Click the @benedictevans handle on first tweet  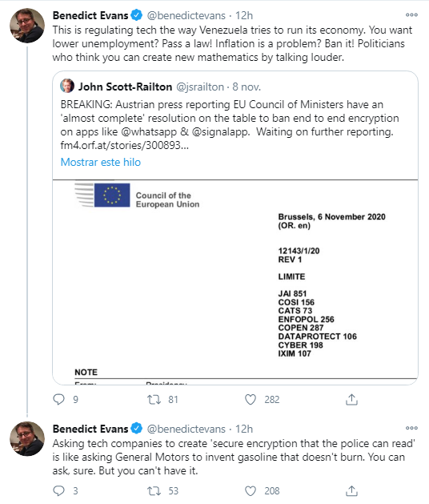tap(186, 15)
